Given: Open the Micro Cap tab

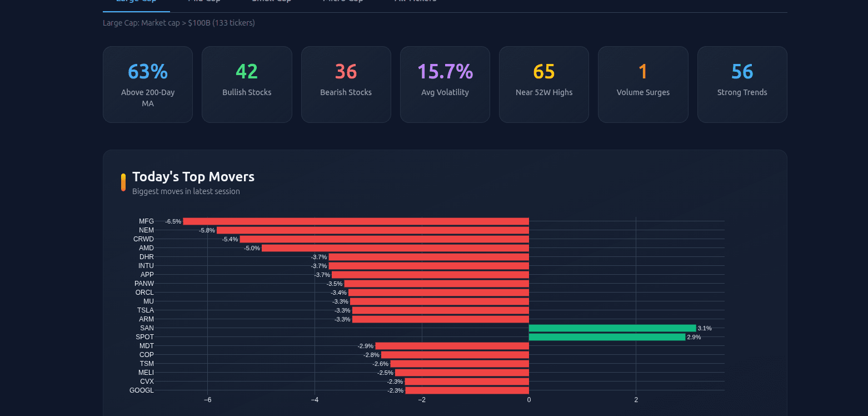Looking at the screenshot, I should click(342, 2).
